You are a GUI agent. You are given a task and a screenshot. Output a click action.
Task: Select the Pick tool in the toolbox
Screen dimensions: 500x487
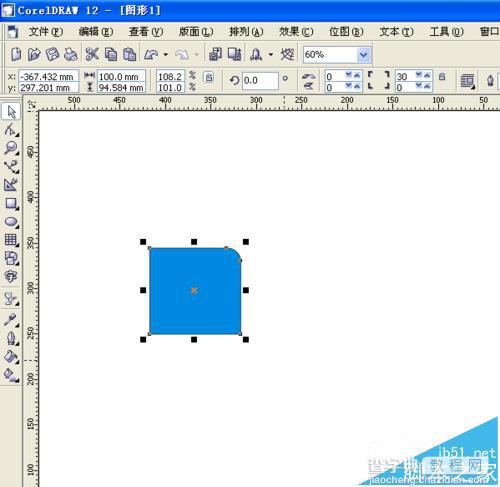point(11,112)
